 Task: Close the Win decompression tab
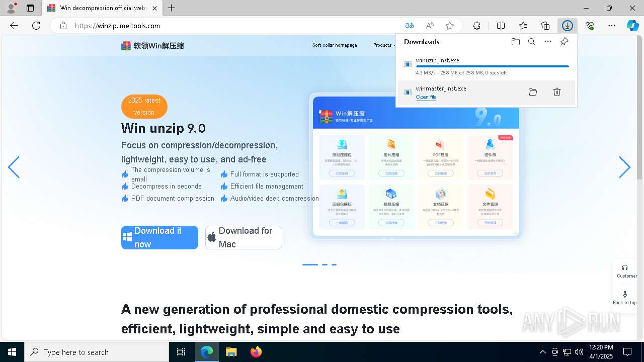click(x=155, y=8)
